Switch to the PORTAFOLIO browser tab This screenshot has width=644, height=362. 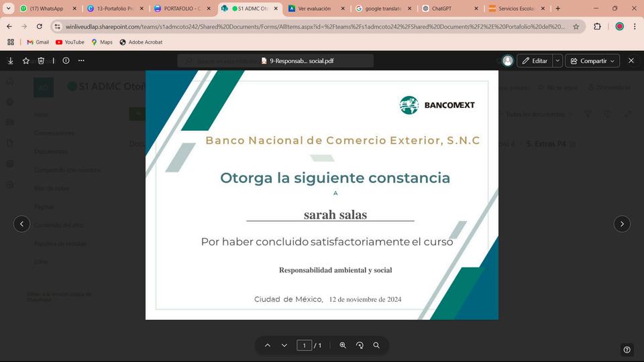(182, 8)
